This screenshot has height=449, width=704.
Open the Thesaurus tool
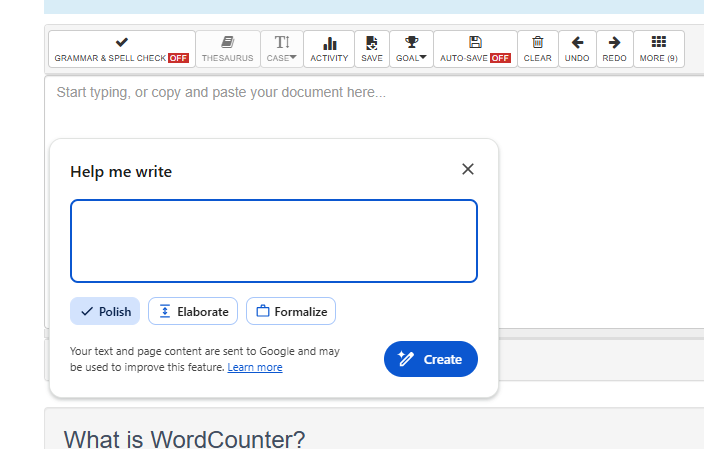[x=228, y=49]
